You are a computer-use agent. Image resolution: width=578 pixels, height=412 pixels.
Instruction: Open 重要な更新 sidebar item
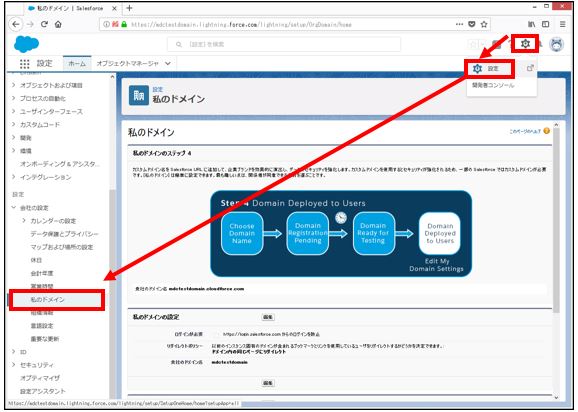[45, 339]
